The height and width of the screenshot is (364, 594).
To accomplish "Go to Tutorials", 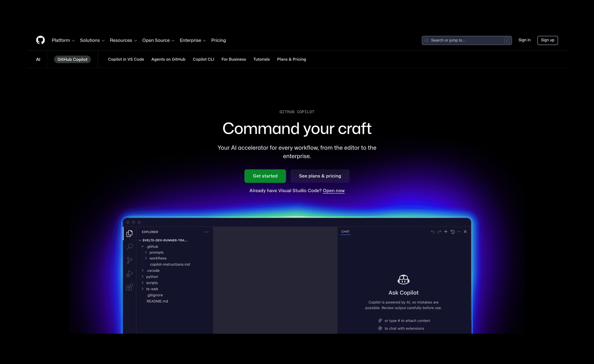I will pyautogui.click(x=261, y=59).
